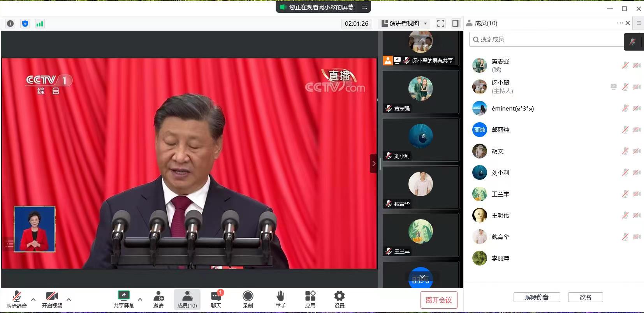
Task: Enter full screen mode
Action: coord(440,23)
